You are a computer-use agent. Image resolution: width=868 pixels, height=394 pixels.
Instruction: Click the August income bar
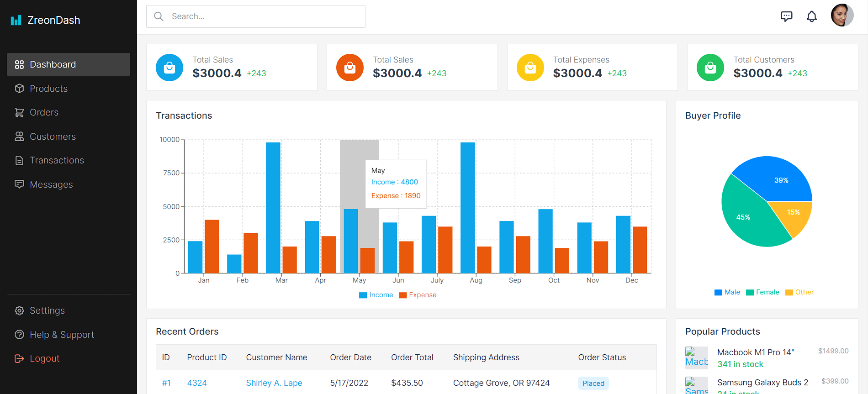(x=468, y=208)
